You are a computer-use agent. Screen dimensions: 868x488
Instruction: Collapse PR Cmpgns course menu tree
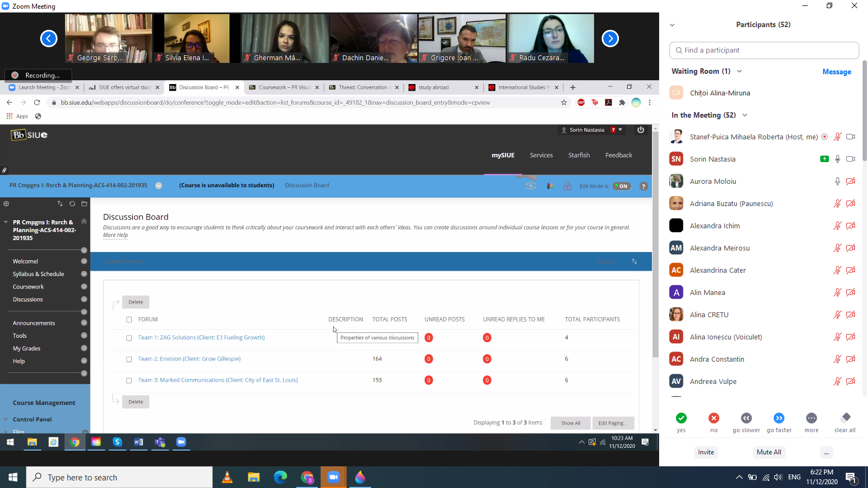point(5,222)
